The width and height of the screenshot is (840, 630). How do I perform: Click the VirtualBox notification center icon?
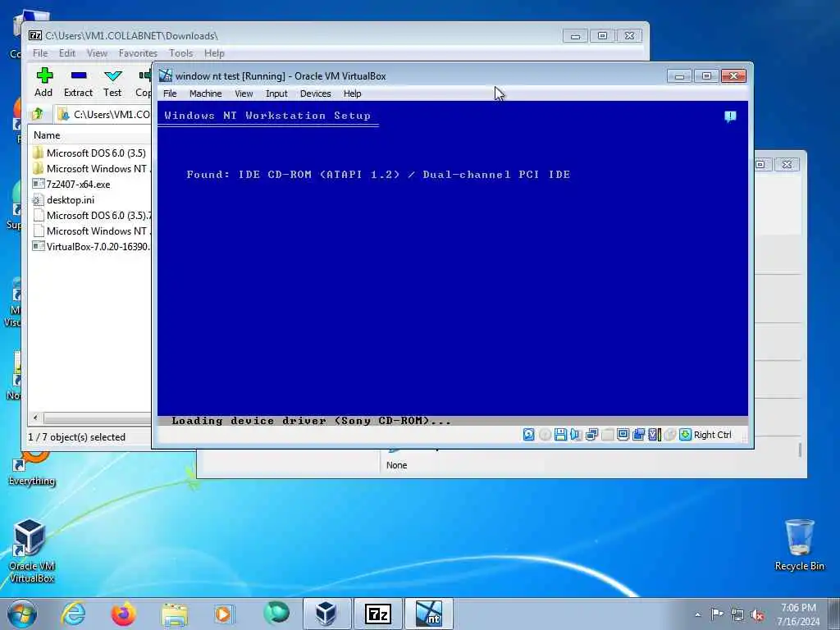pyautogui.click(x=730, y=116)
